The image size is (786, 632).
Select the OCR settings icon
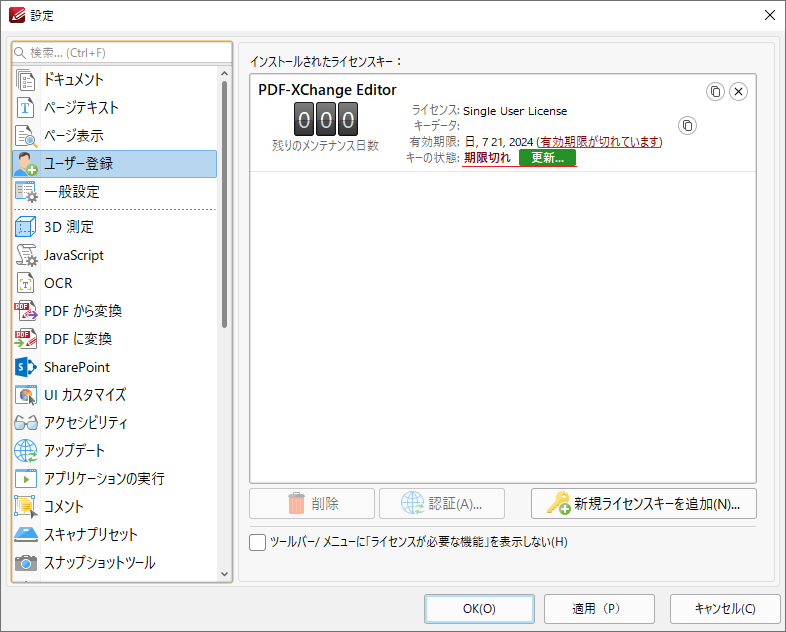pos(26,283)
